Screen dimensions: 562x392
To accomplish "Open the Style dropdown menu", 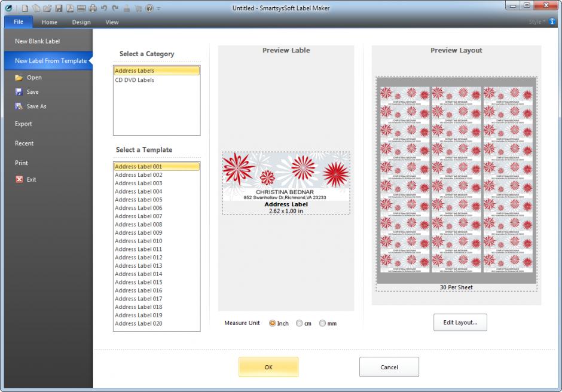I will (536, 22).
